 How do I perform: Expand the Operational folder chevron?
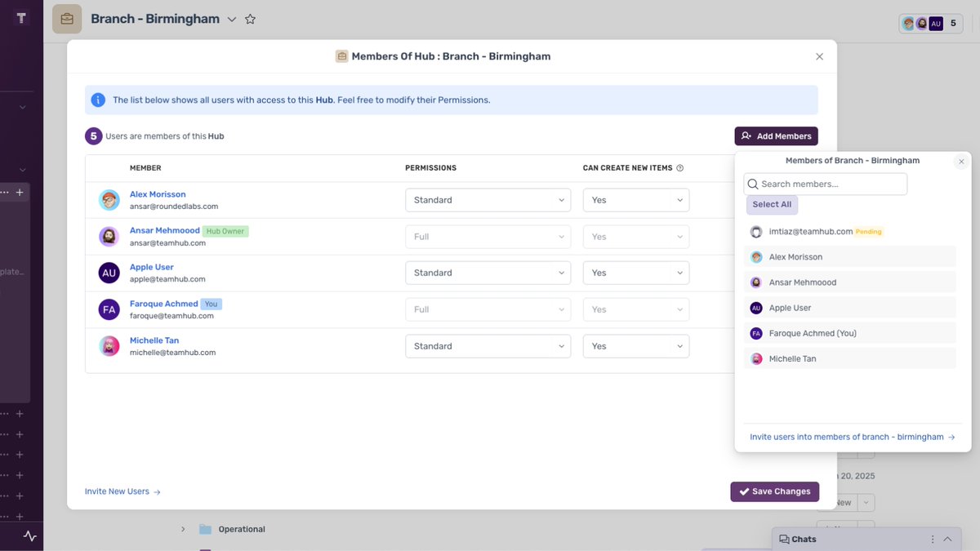[183, 529]
